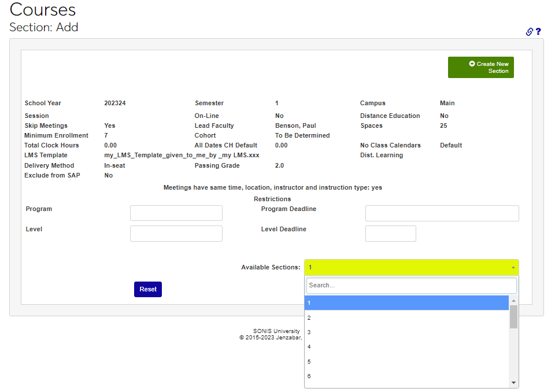Click the chain link icon near top right
This screenshot has height=392, width=555.
click(x=529, y=32)
